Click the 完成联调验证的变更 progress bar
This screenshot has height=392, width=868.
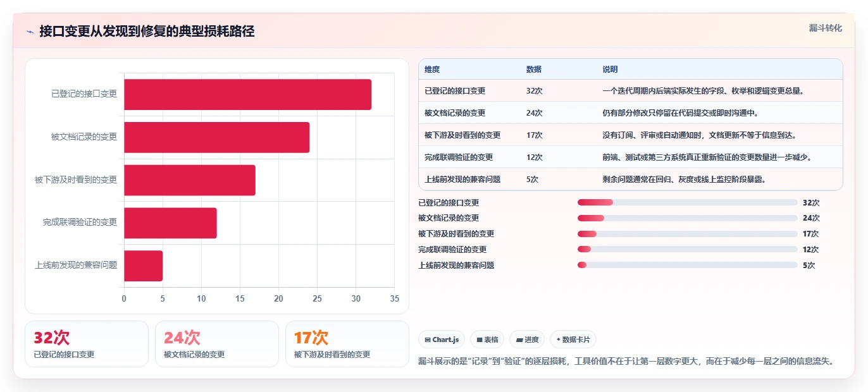[x=687, y=250]
